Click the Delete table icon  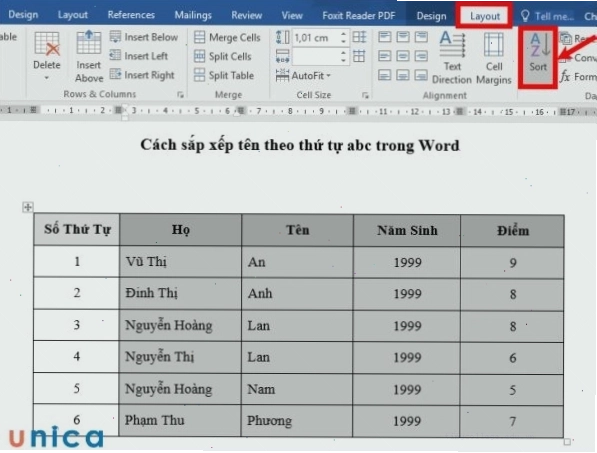point(47,44)
